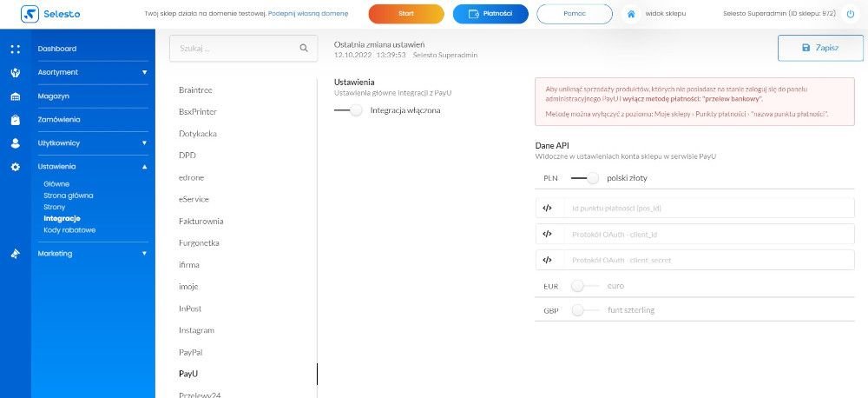Open the Główne settings submenu

[56, 184]
